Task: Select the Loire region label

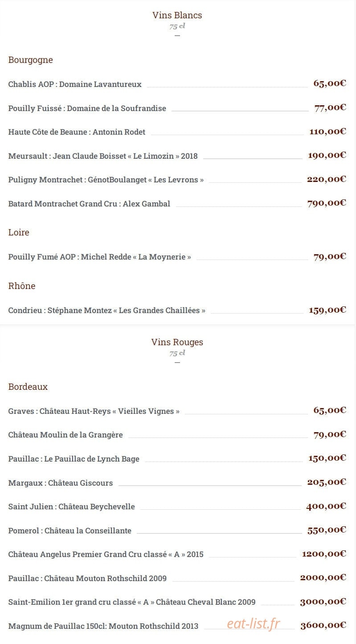Action: click(x=19, y=232)
